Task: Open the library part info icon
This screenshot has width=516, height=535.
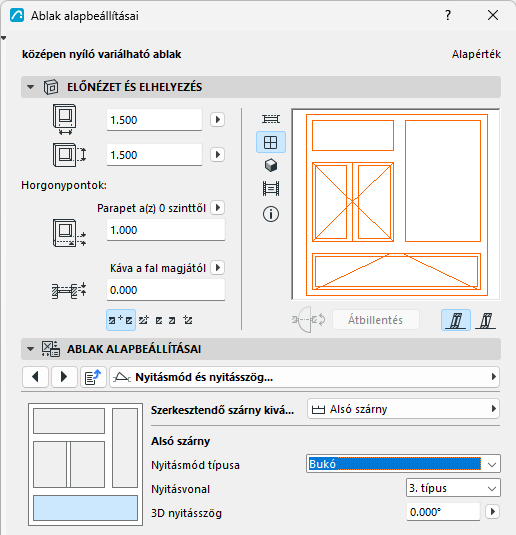Action: 271,214
